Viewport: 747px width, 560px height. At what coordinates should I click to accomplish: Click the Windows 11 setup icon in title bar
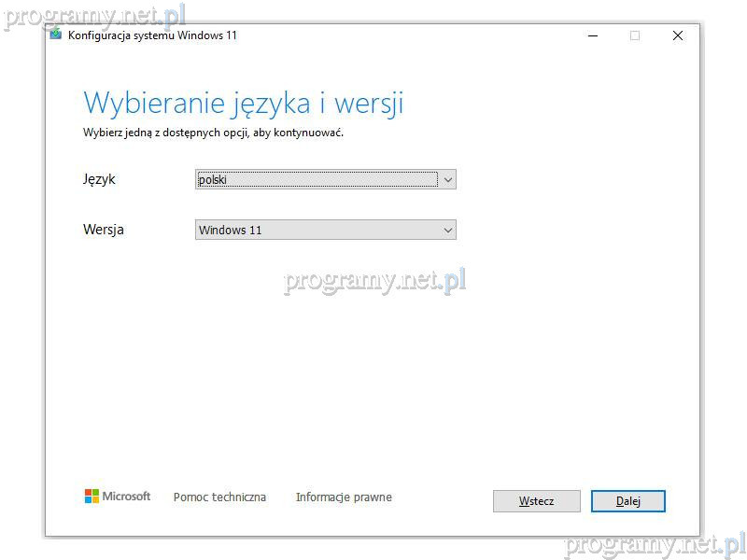57,35
